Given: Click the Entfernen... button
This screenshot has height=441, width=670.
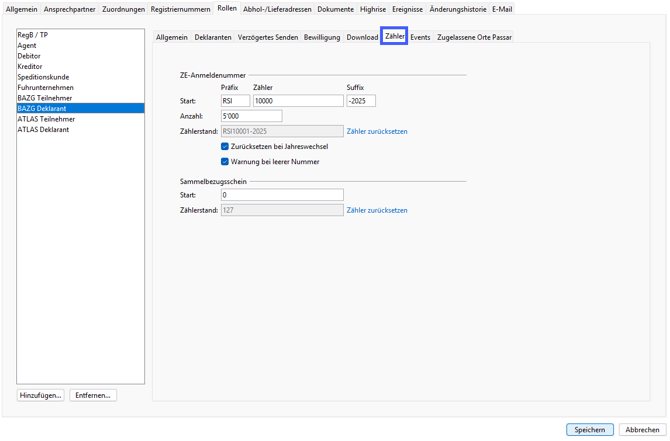Looking at the screenshot, I should click(93, 395).
